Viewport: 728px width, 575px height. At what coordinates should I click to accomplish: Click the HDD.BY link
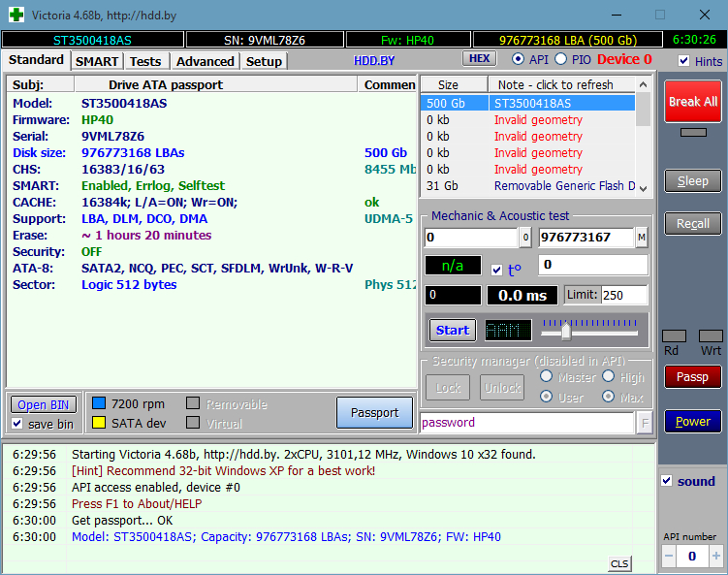374,61
